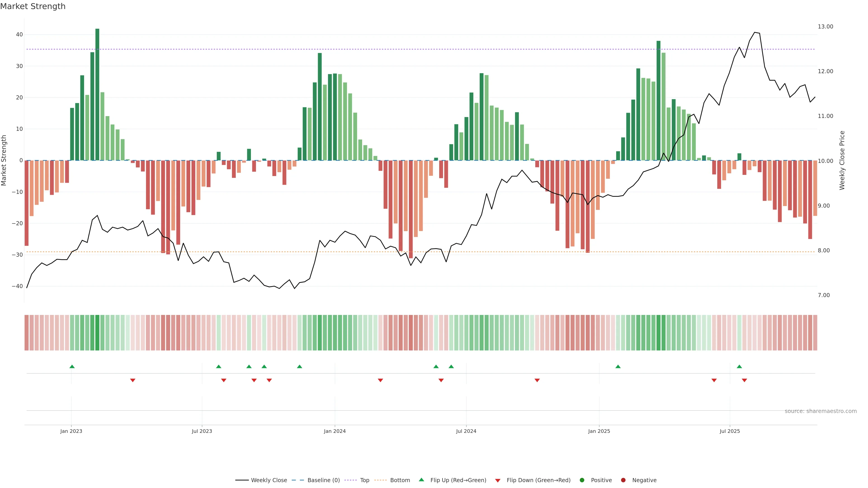Click the leftmost red Flip Down triangle marker
868x488 pixels.
[133, 380]
